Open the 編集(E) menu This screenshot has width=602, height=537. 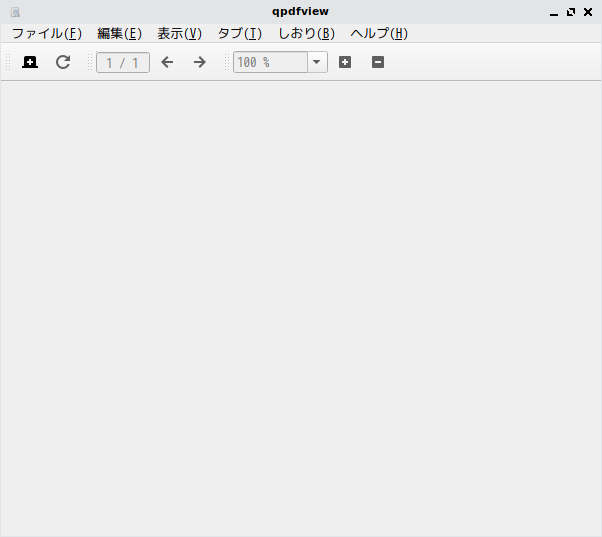(119, 33)
